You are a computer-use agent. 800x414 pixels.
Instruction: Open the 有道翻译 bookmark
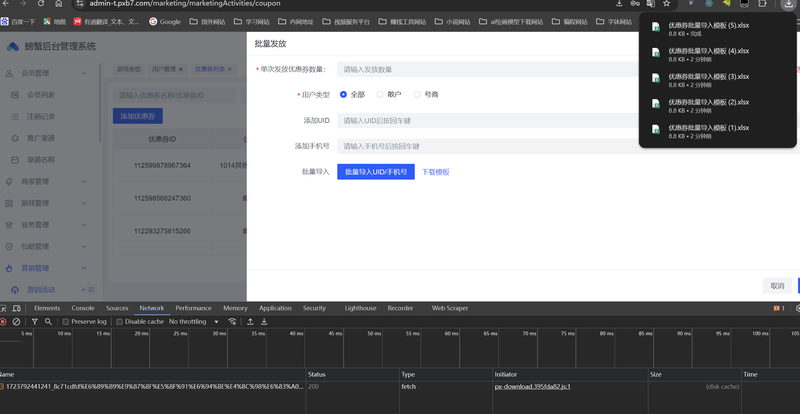click(107, 22)
